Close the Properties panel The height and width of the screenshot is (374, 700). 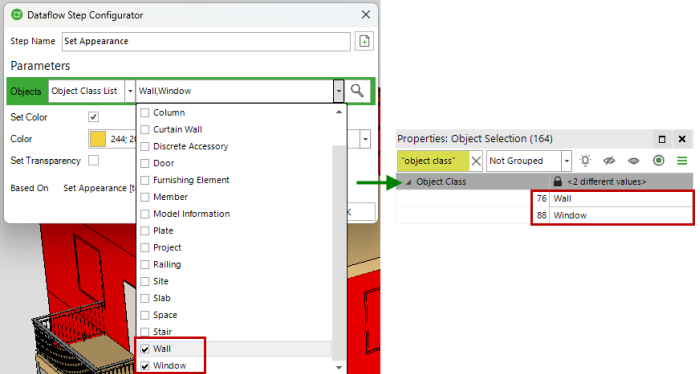click(682, 139)
